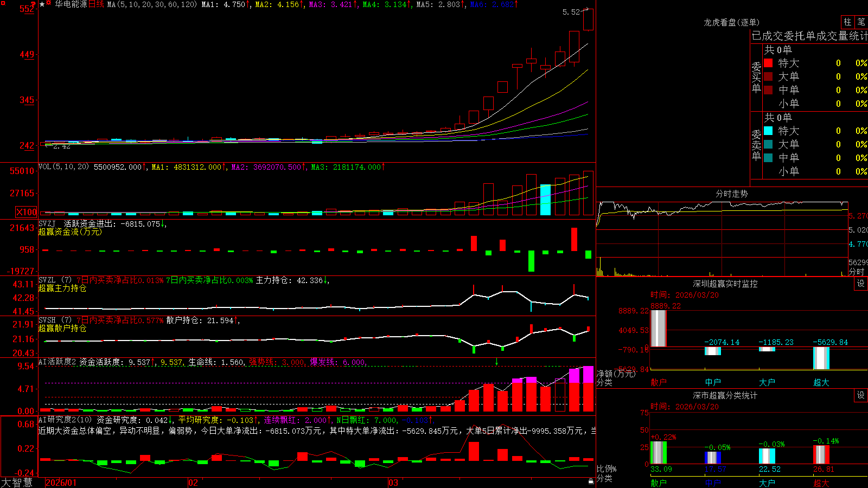Image resolution: width=868 pixels, height=488 pixels.
Task: Open 设 settings for 深市超赢分类统计
Action: coord(861,395)
